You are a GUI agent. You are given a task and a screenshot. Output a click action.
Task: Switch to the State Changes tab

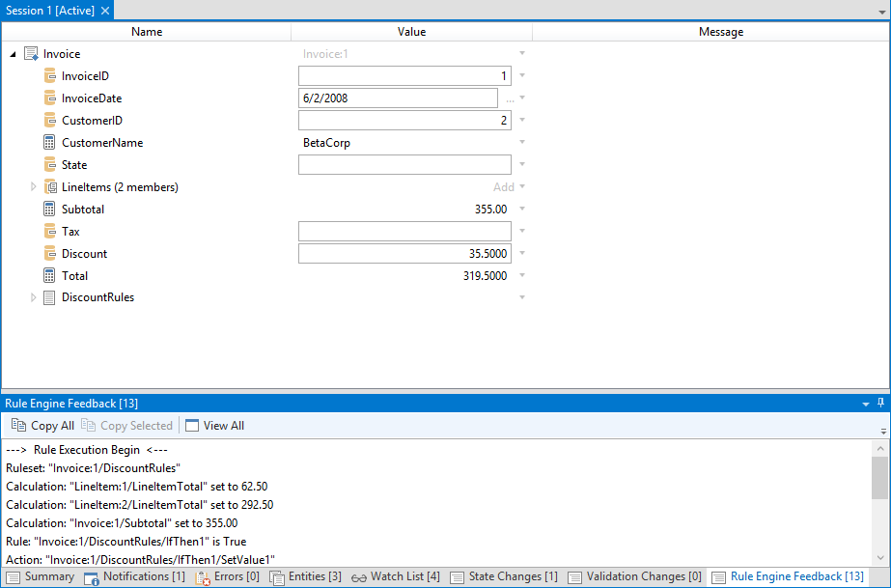coord(503,577)
